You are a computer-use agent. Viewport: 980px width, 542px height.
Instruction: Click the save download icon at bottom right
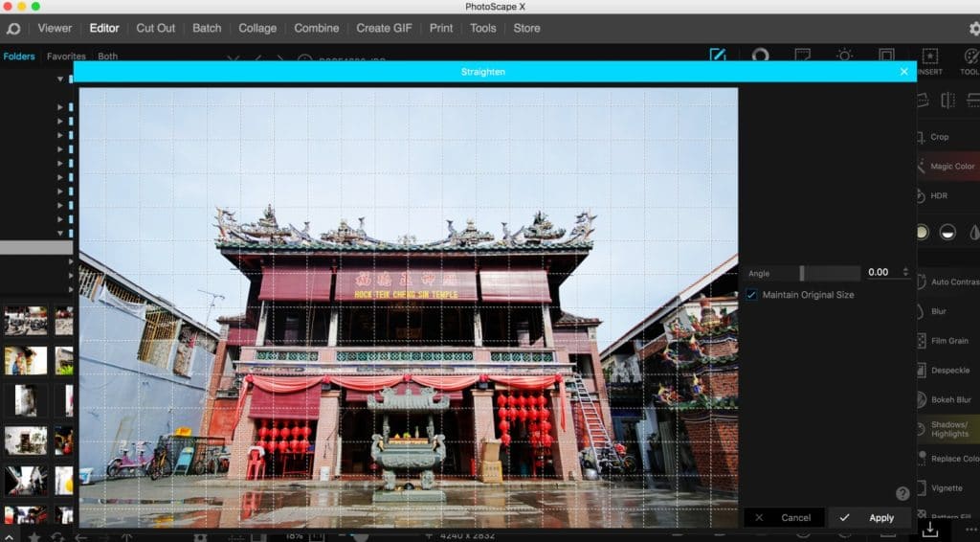click(x=929, y=530)
